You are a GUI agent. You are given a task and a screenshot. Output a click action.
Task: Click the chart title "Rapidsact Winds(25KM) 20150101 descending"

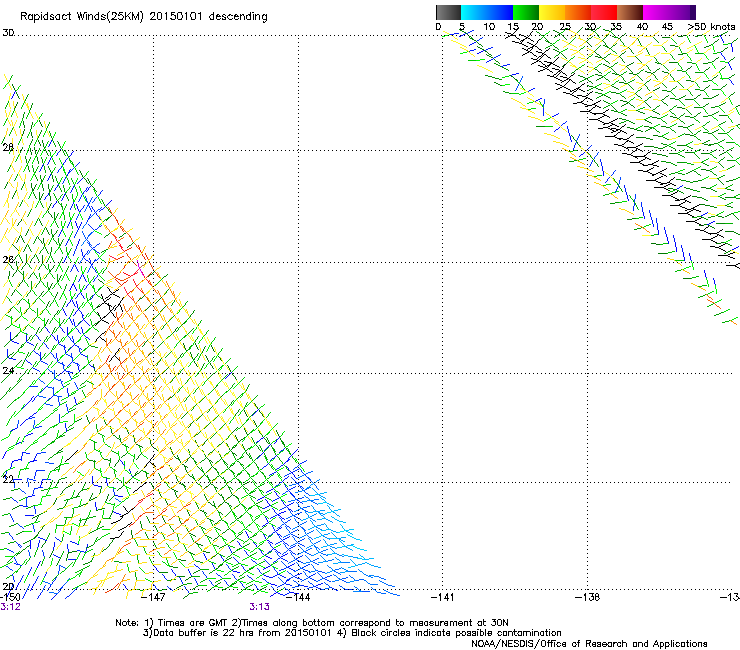(x=143, y=17)
